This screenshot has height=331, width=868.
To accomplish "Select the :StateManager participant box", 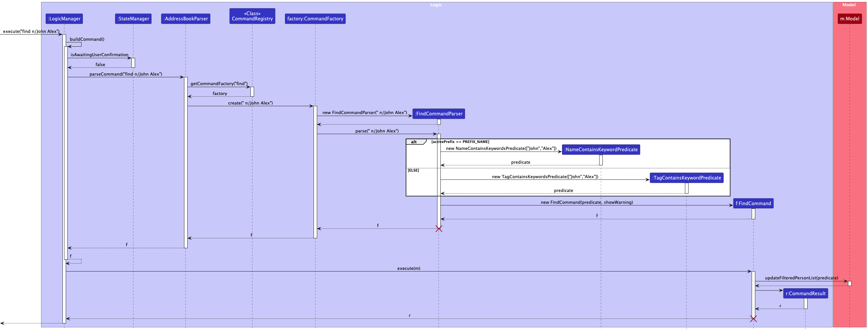I will click(x=133, y=19).
